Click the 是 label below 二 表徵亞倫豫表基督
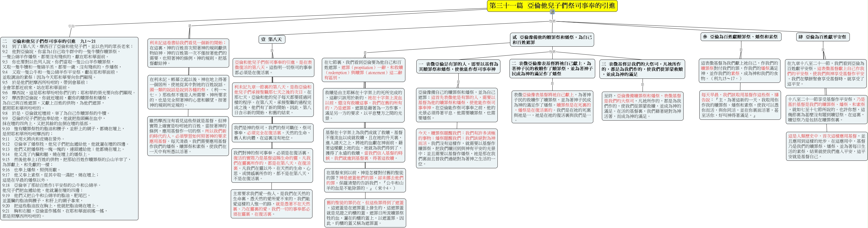 coord(552,84)
